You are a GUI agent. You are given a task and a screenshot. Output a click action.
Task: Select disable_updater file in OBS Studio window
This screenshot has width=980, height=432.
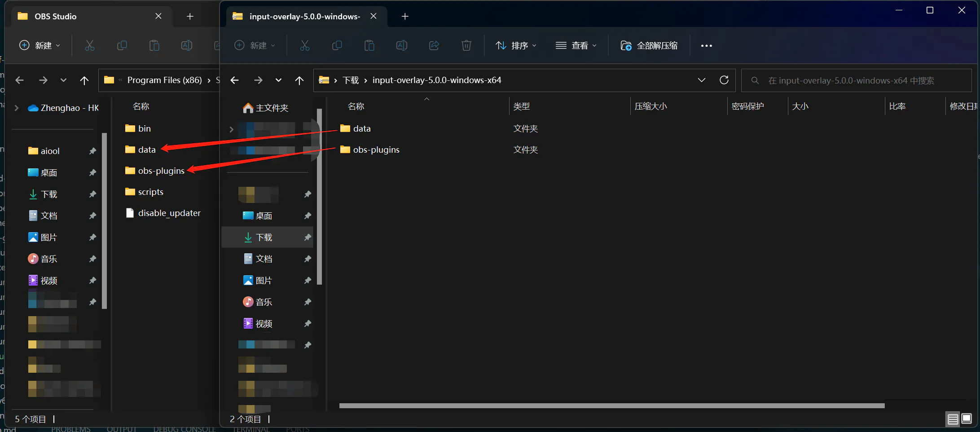pyautogui.click(x=163, y=213)
